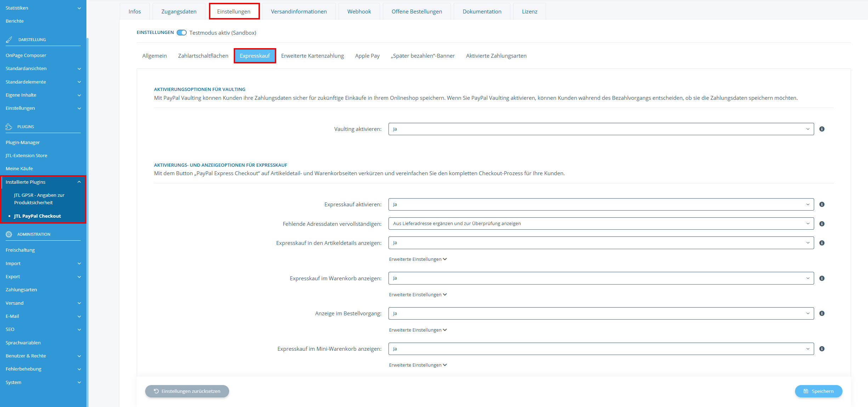Click Einstellungen zurücksetzen button
The width and height of the screenshot is (868, 407).
click(x=187, y=391)
